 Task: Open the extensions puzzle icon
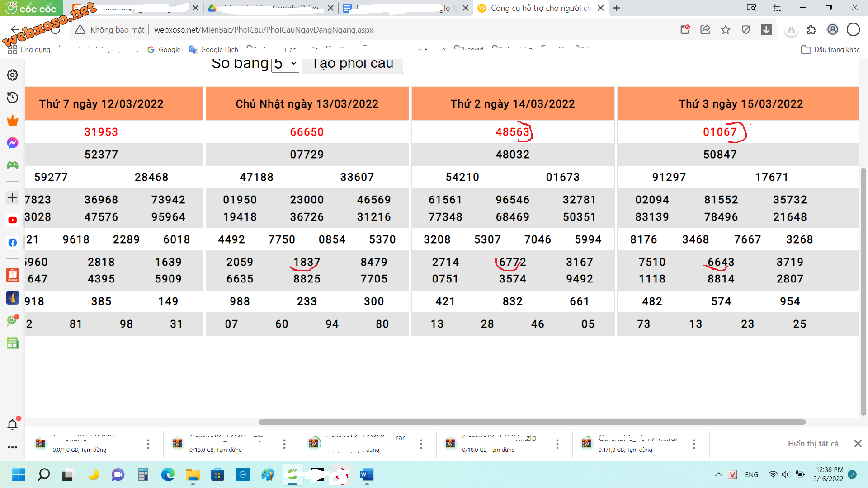pos(812,30)
